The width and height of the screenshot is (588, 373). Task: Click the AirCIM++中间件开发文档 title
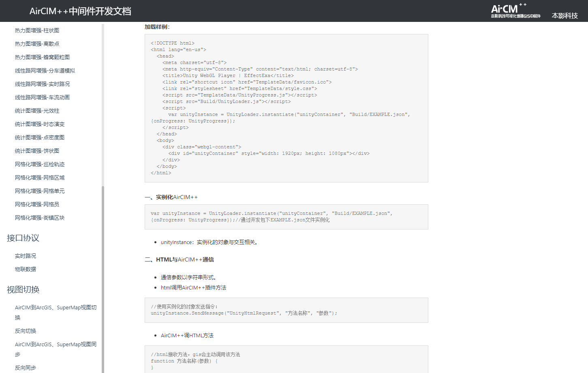[80, 11]
